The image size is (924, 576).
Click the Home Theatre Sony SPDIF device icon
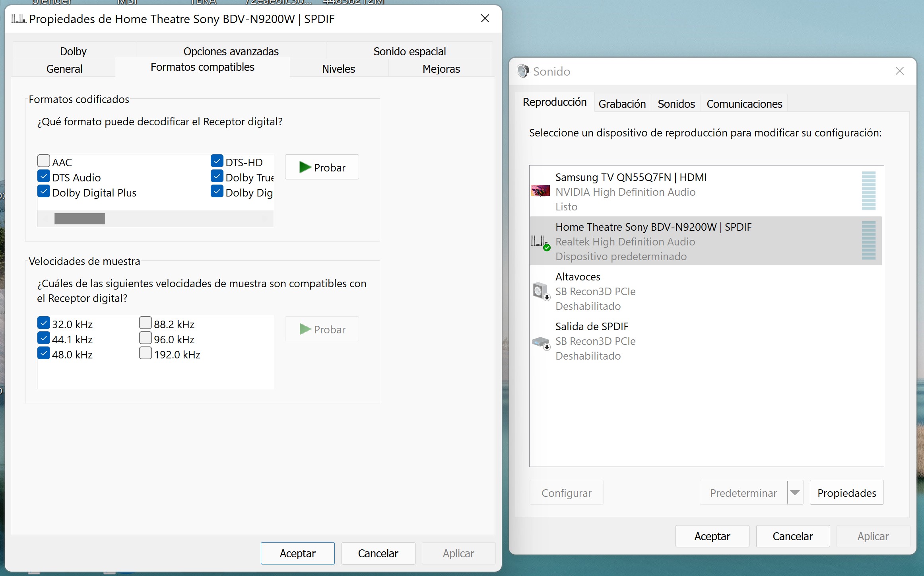[540, 242]
